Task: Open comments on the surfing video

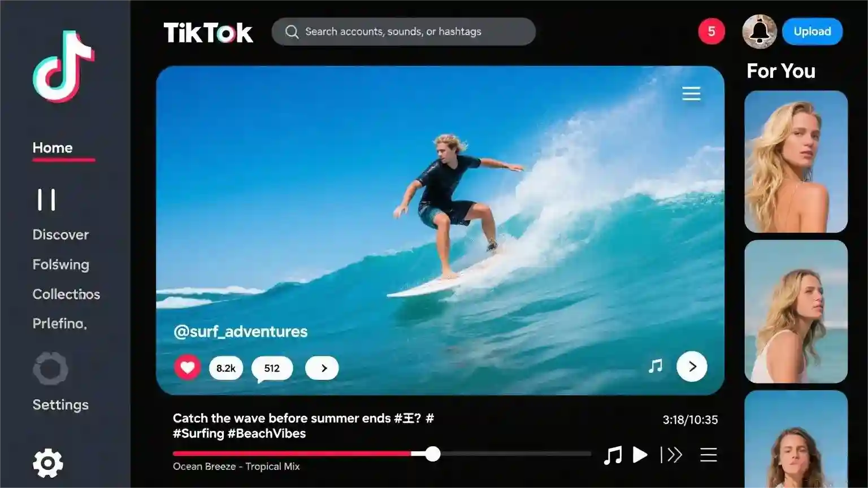Action: 272,368
